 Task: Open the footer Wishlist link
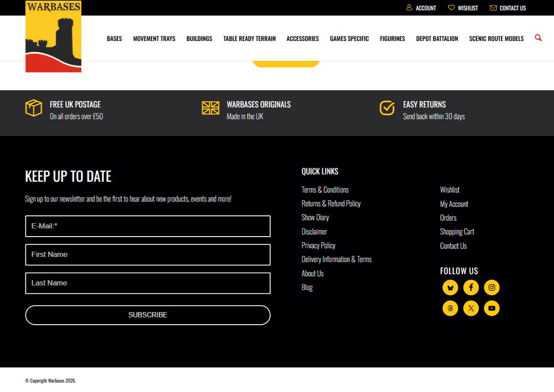click(x=450, y=190)
